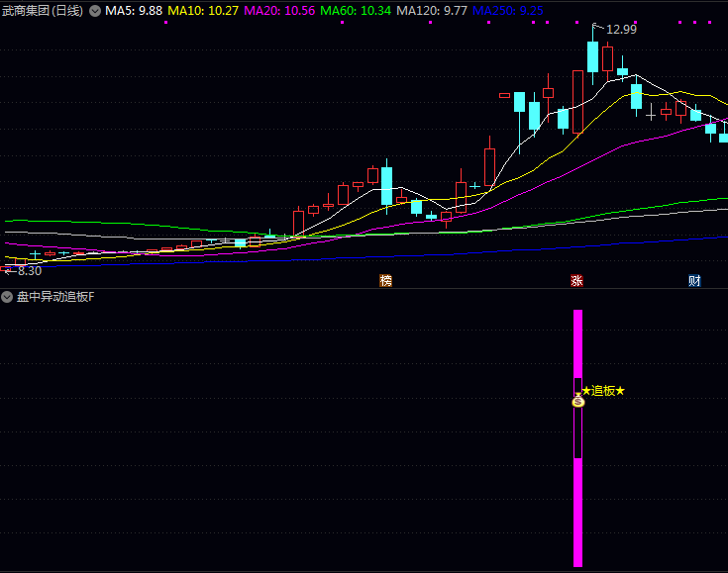Click the 盘中异动追板F indicator name
This screenshot has height=573, width=728.
(x=55, y=297)
